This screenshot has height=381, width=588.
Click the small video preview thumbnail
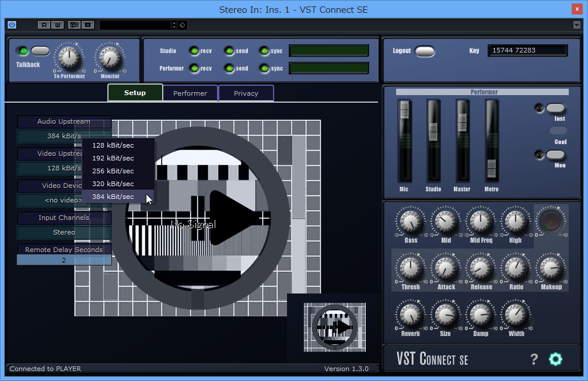pos(334,327)
